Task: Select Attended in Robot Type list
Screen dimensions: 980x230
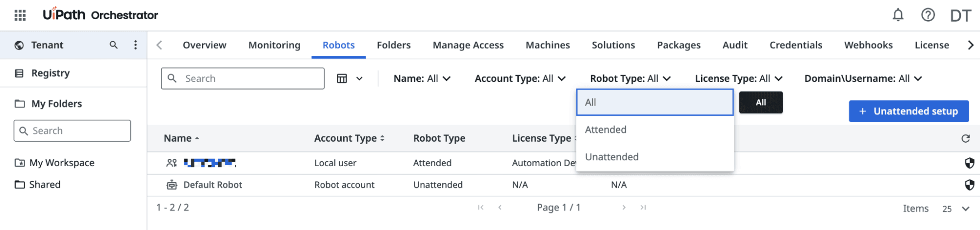Action: tap(654, 129)
